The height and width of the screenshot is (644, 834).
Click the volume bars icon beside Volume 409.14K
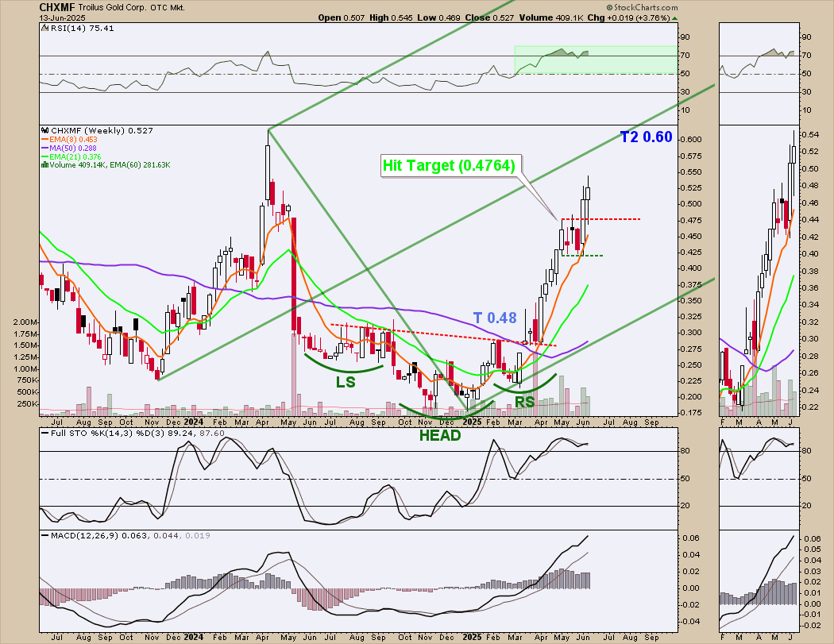(44, 165)
